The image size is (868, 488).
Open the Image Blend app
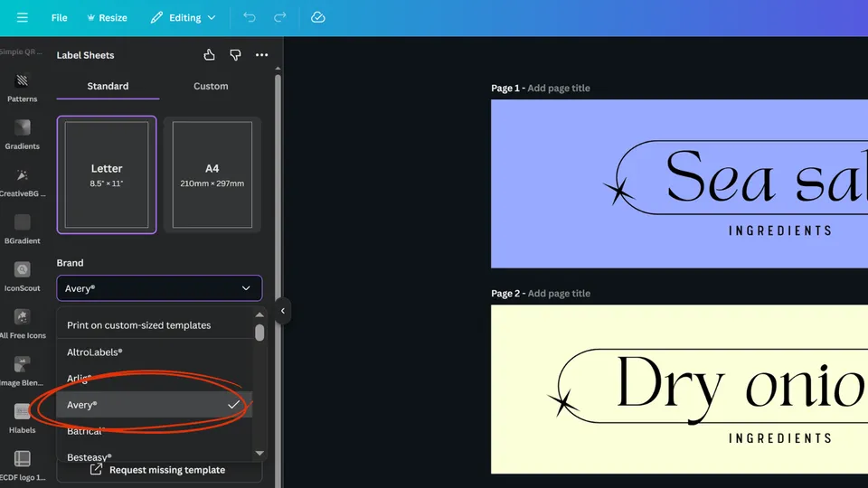click(x=22, y=371)
